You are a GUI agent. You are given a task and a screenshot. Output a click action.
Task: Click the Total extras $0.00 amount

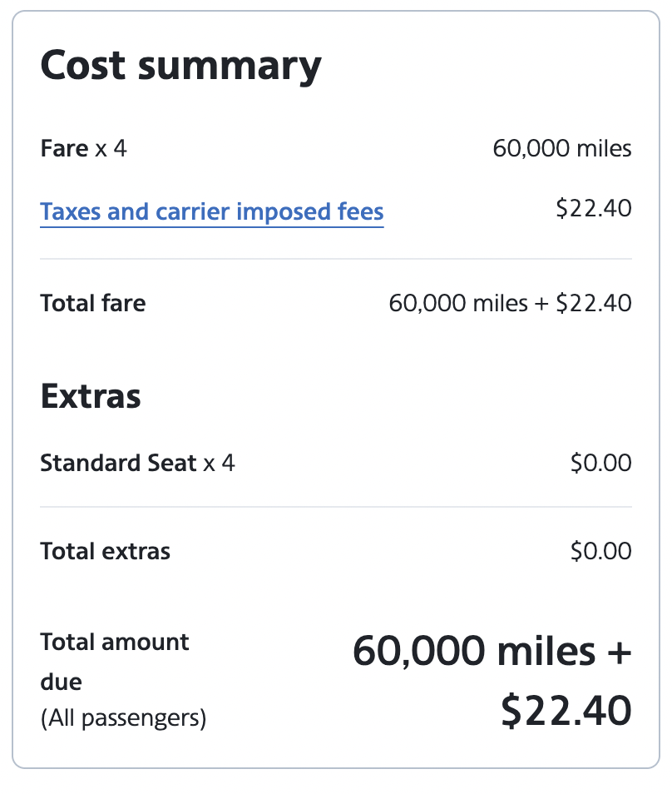pyautogui.click(x=600, y=551)
